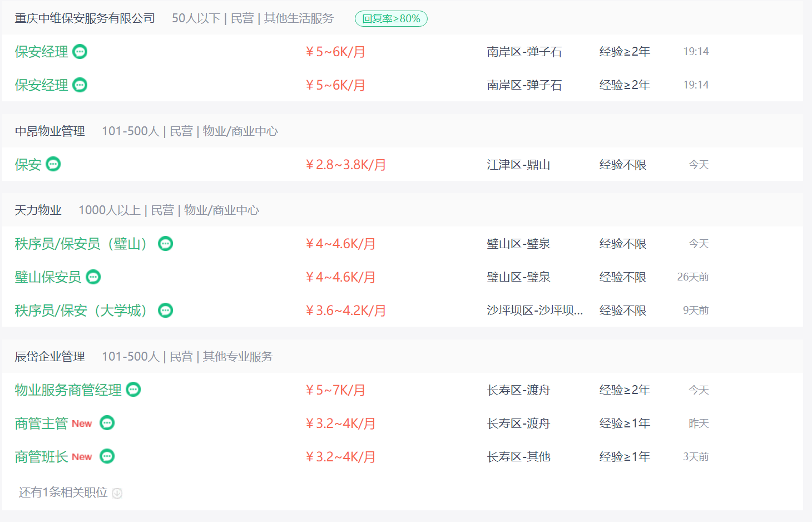Click chat icon beside 秩序员/保安（大学城）
812x522 pixels.
click(x=166, y=311)
